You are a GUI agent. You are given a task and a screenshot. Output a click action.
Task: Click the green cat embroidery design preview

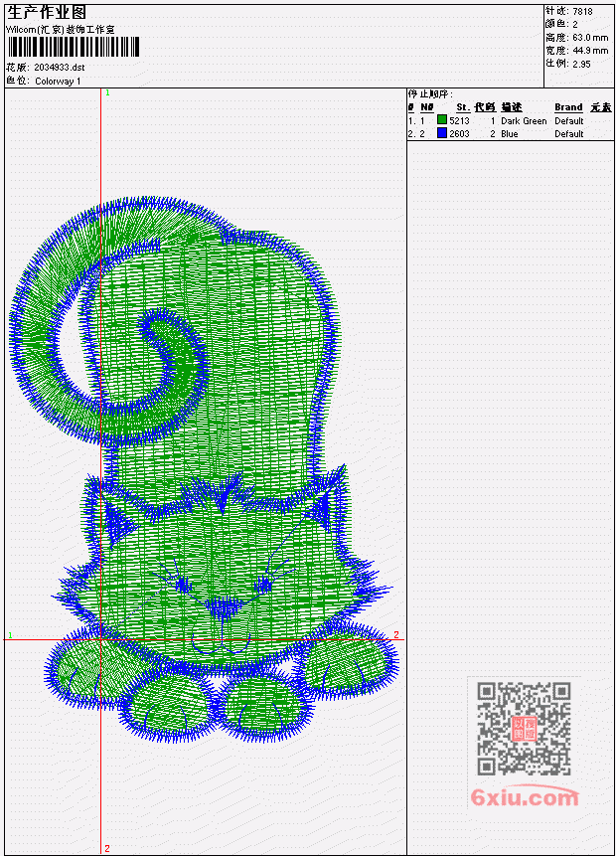[203, 470]
